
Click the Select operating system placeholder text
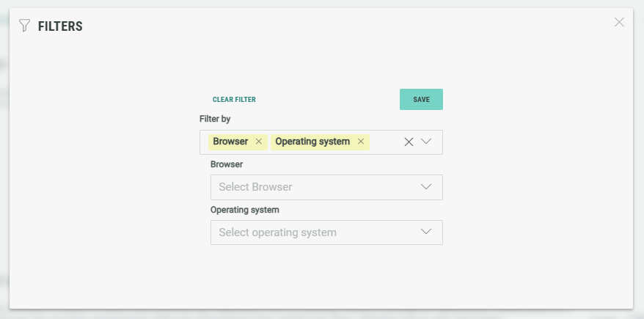click(x=277, y=232)
